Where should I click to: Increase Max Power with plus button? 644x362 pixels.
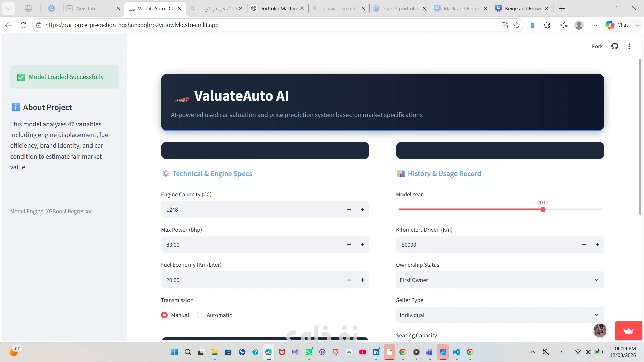tap(362, 245)
